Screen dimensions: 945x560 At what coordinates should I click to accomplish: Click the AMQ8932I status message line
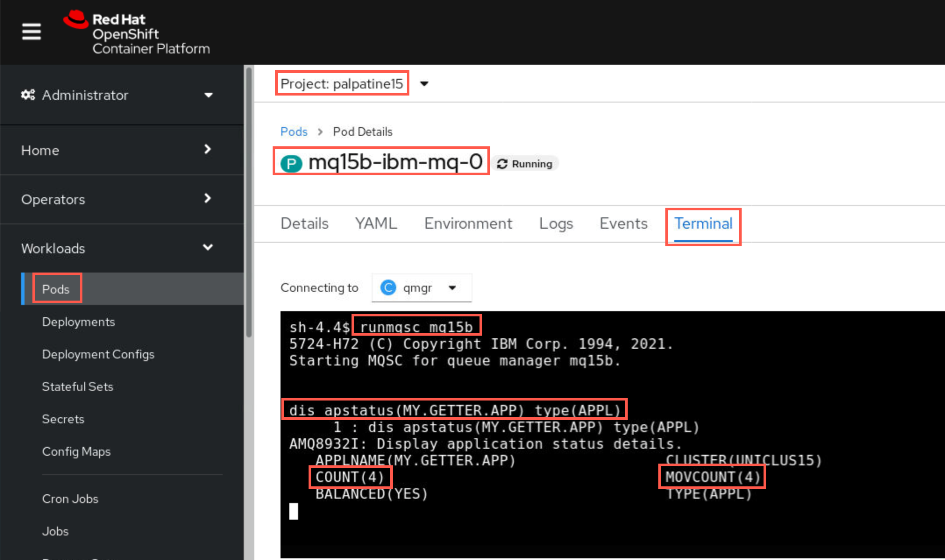(486, 443)
